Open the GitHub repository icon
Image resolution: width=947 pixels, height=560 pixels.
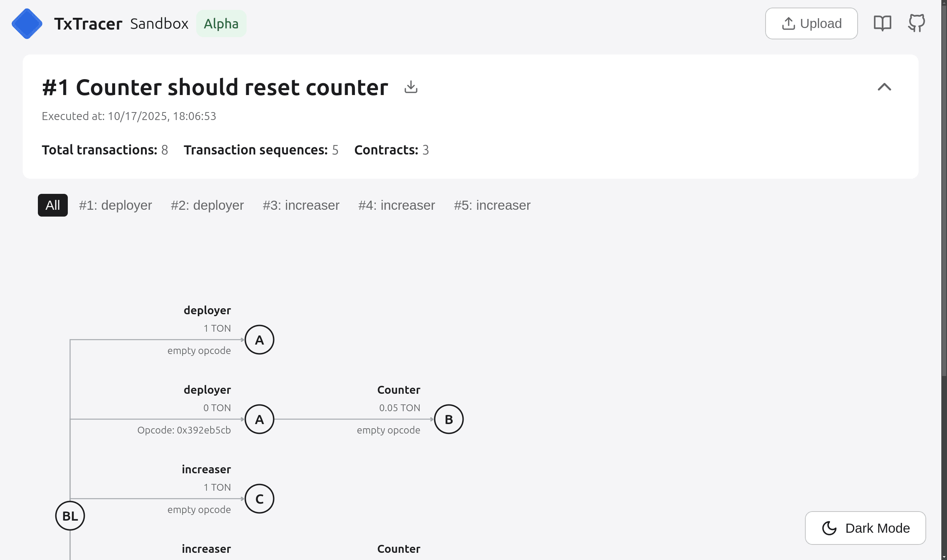point(916,23)
